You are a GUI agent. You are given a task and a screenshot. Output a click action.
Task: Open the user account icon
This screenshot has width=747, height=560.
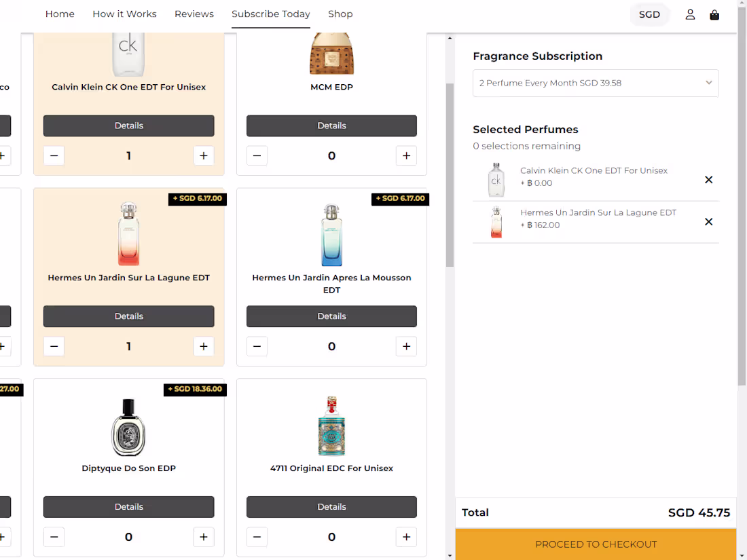coord(690,14)
